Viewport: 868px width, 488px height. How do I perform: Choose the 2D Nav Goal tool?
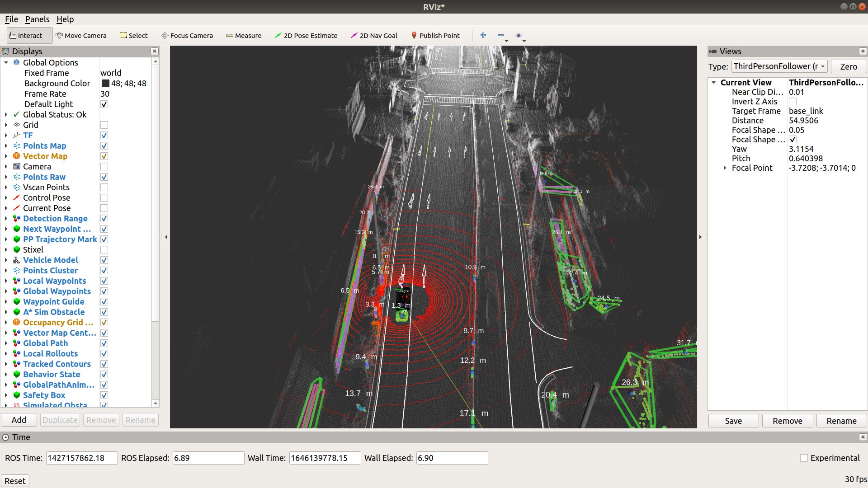(374, 36)
